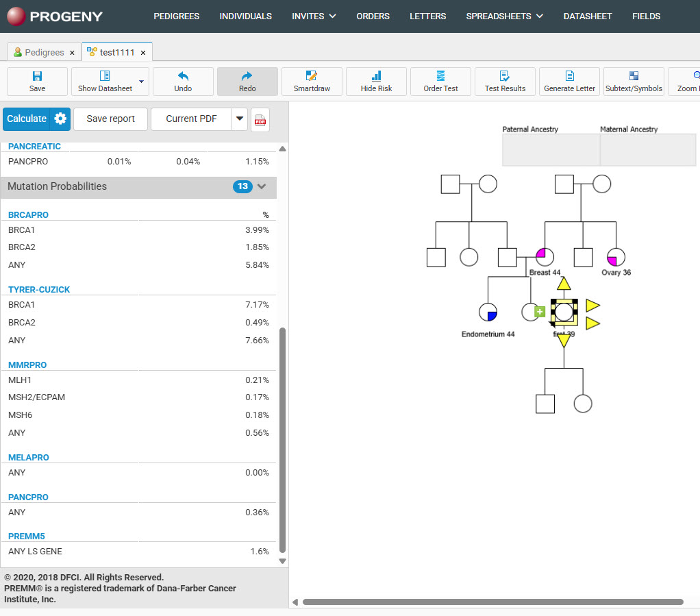
Task: Click the red PDF export icon
Action: click(x=260, y=119)
